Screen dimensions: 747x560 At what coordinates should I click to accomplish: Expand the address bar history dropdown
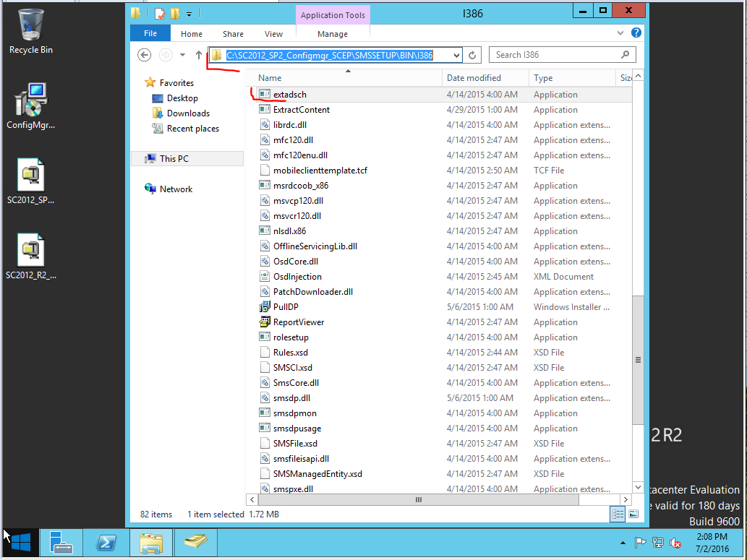pos(456,55)
